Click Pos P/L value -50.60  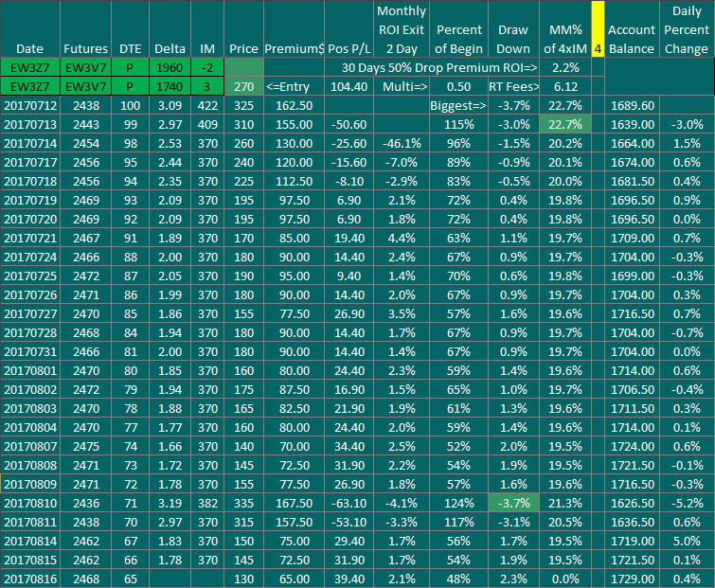click(x=349, y=124)
